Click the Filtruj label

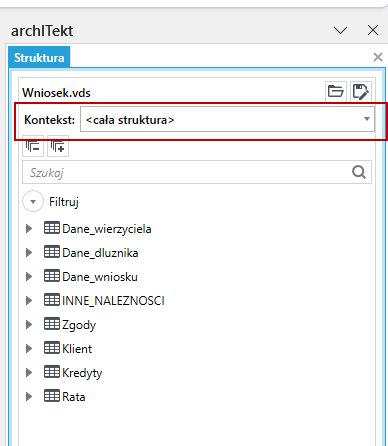click(x=64, y=202)
